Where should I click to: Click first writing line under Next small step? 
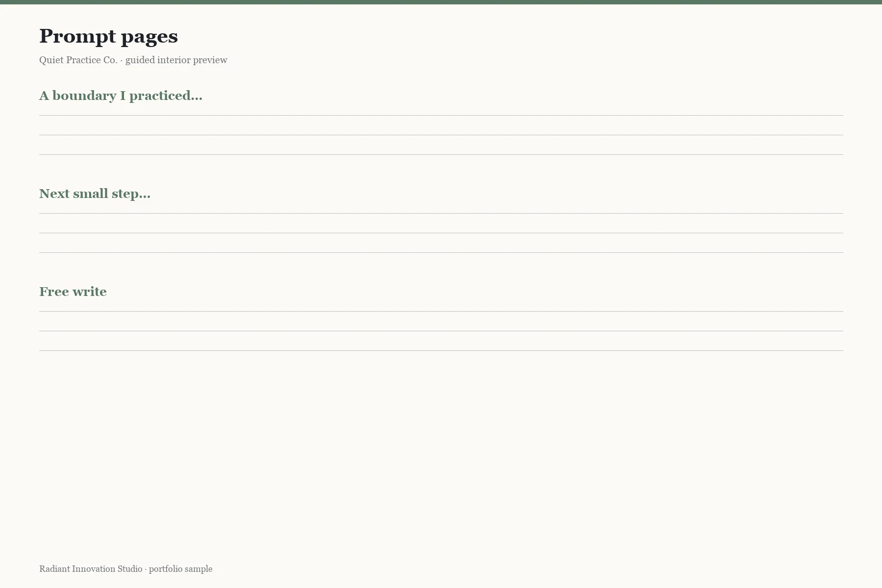tap(441, 213)
